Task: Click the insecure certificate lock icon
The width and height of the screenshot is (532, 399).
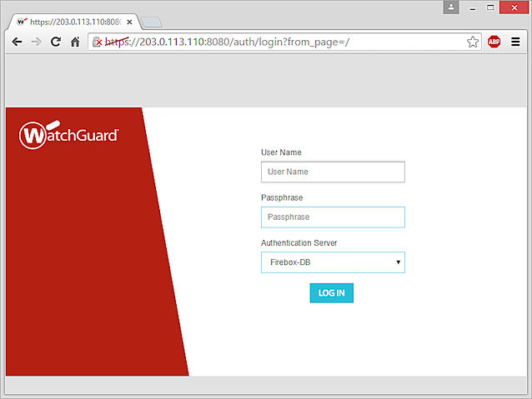Action: click(98, 42)
